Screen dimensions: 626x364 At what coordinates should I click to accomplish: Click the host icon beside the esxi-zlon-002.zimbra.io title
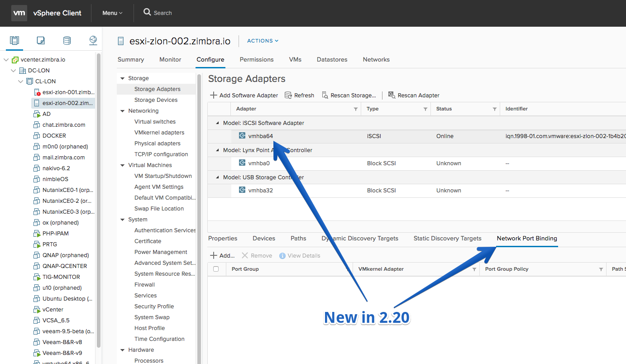tap(121, 41)
